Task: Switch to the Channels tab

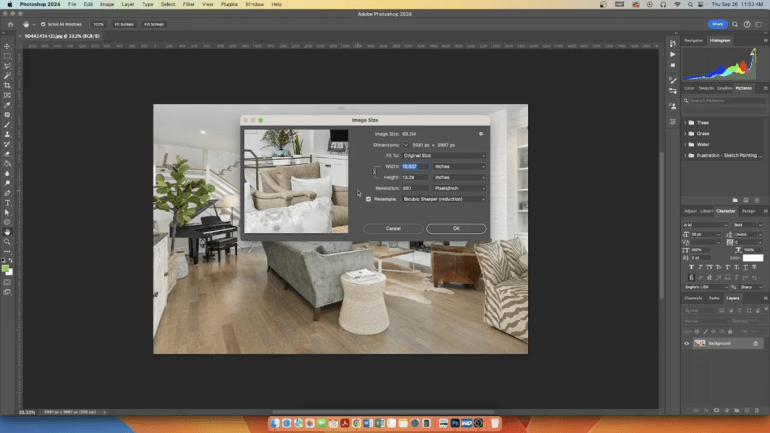Action: tap(693, 298)
